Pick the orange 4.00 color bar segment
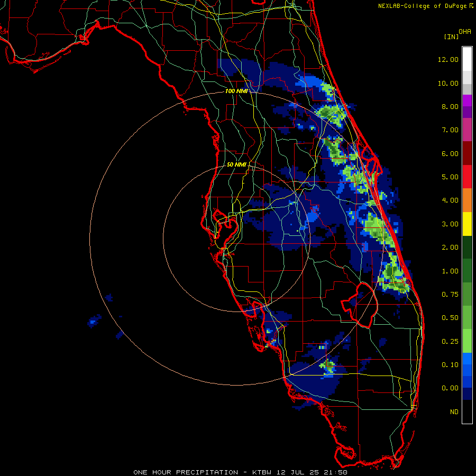The width and height of the screenshot is (476, 476). coord(467,200)
